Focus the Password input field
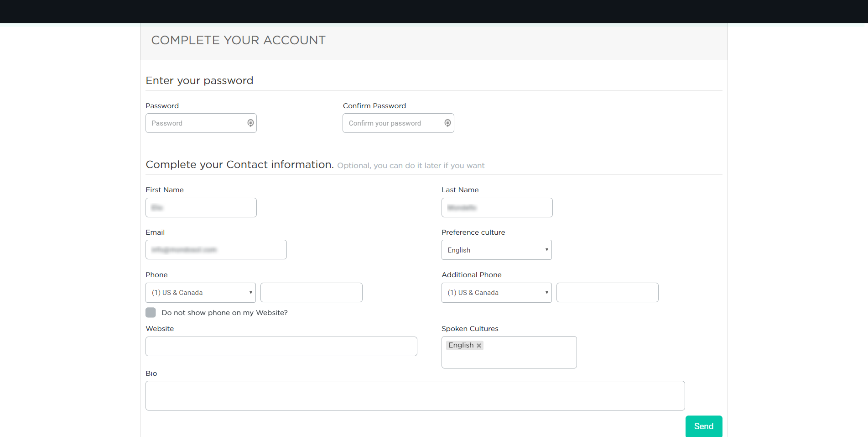The width and height of the screenshot is (868, 437). pos(196,123)
